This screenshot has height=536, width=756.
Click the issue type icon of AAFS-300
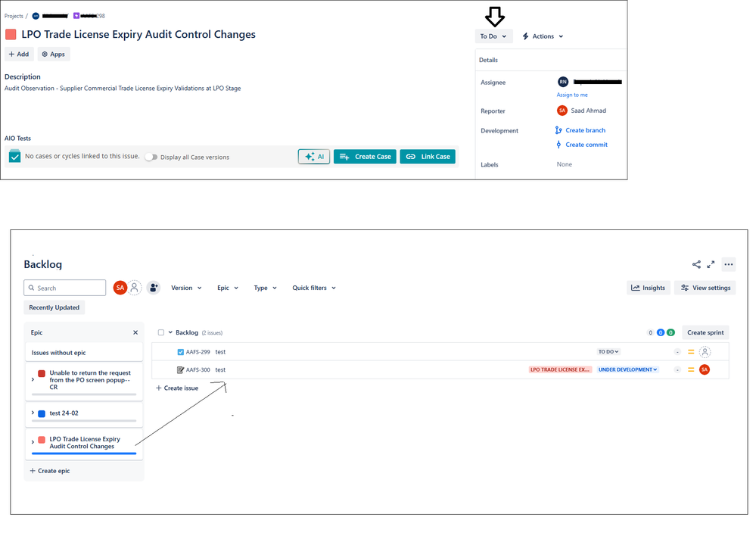pyautogui.click(x=180, y=369)
